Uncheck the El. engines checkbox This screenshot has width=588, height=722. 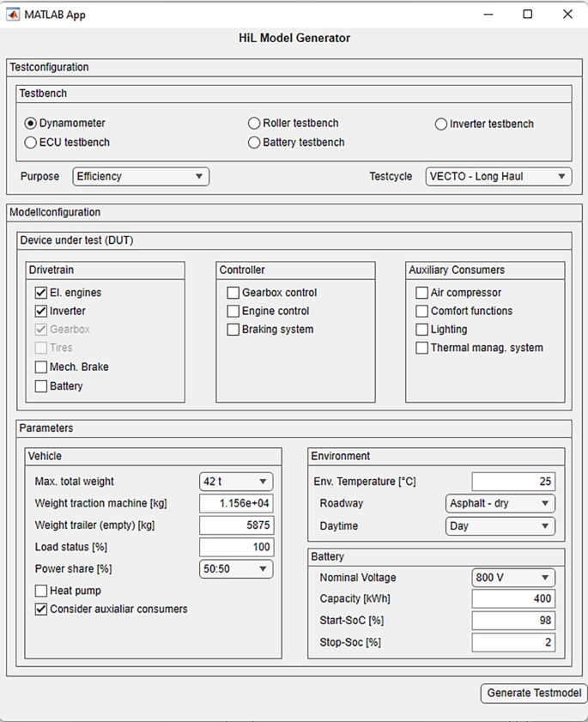pyautogui.click(x=41, y=293)
